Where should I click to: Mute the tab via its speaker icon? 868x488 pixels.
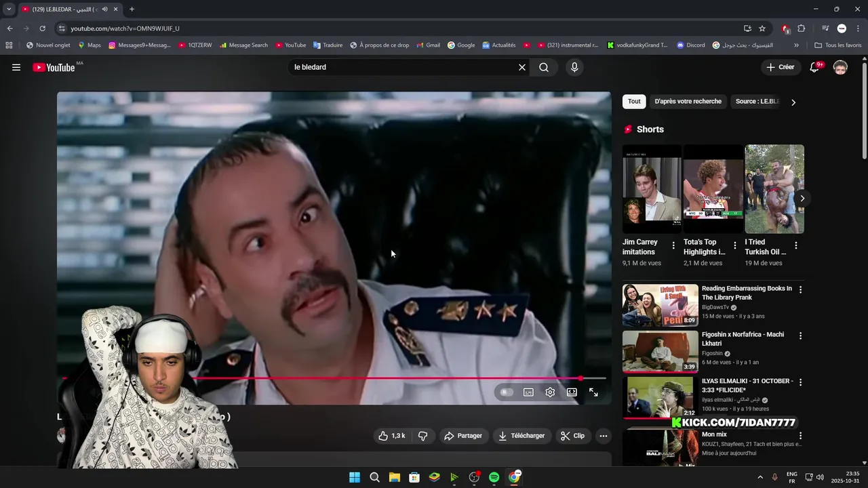tap(104, 9)
